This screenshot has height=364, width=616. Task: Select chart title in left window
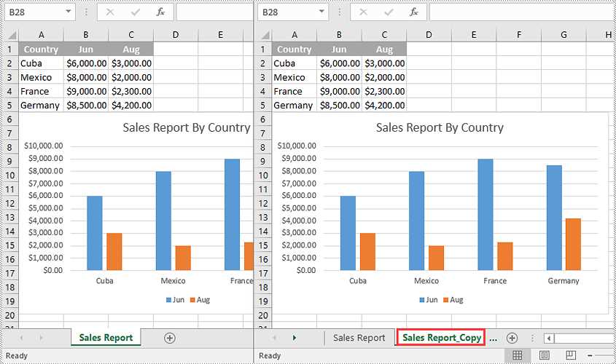tap(187, 127)
